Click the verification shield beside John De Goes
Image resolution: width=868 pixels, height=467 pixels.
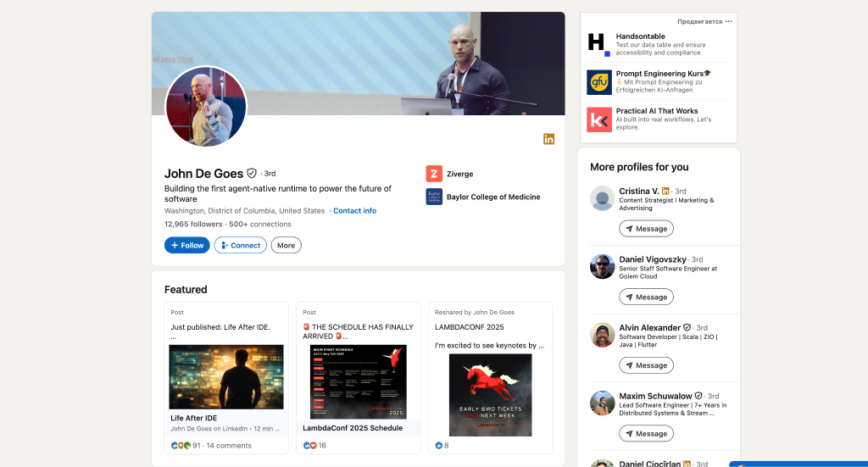point(251,173)
